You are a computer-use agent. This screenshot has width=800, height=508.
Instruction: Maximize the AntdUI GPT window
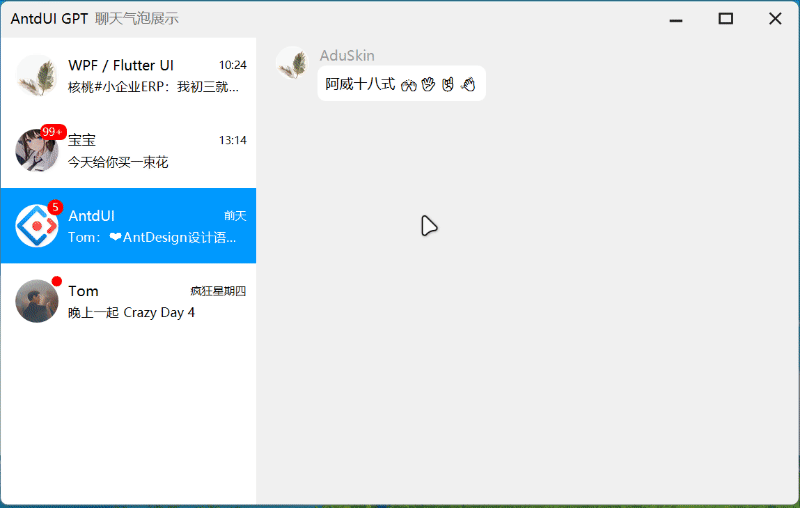click(x=726, y=19)
